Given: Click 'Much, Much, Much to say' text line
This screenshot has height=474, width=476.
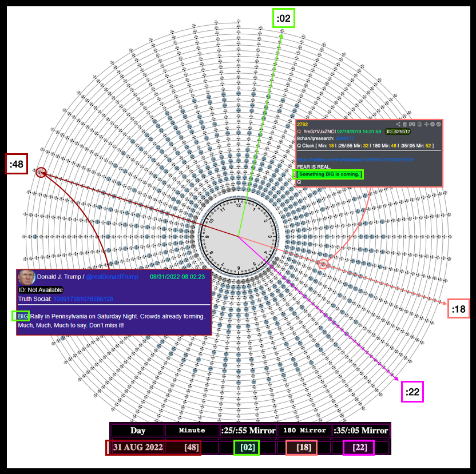Looking at the screenshot, I should click(71, 325).
